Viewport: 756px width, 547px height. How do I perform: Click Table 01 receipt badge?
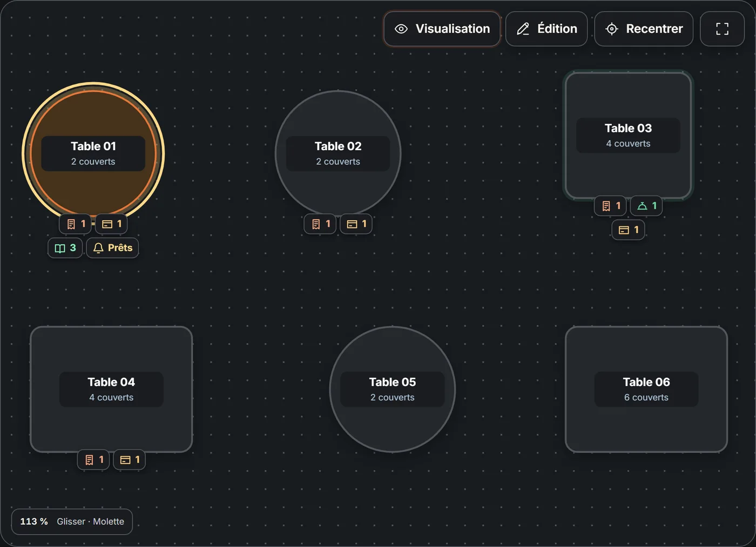point(76,224)
